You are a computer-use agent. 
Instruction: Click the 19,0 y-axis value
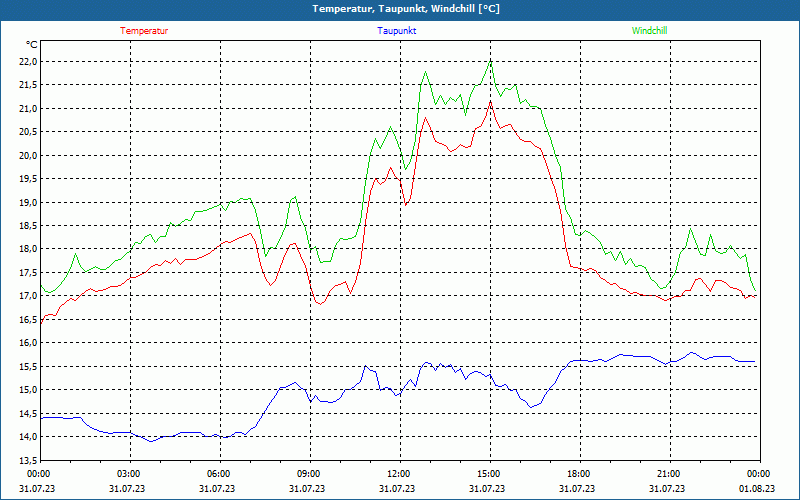(x=29, y=203)
